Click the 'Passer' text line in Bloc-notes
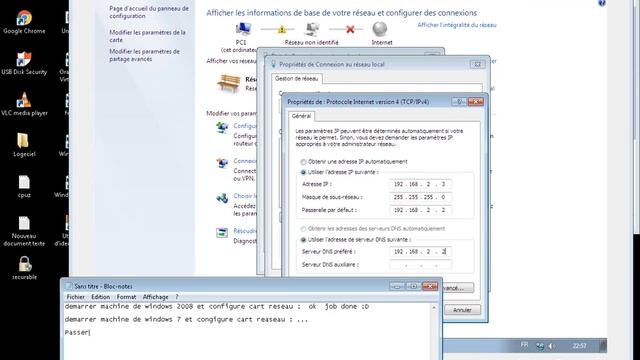This screenshot has width=640, height=360. [76, 333]
